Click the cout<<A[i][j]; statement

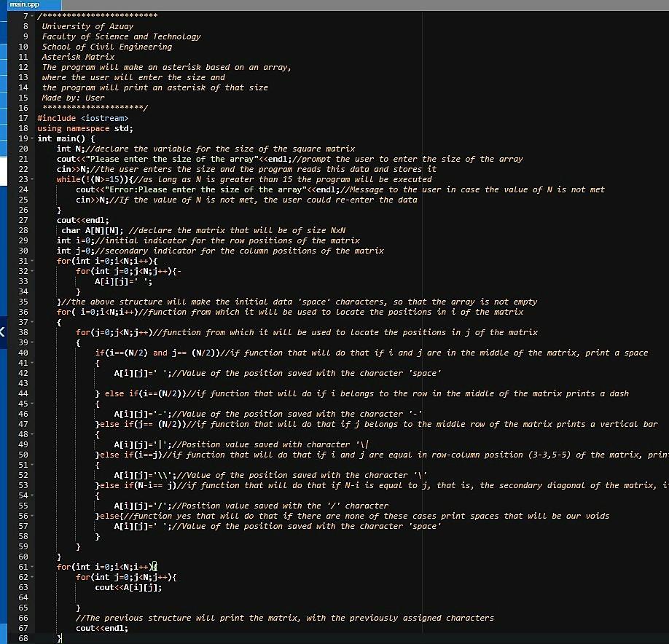(x=128, y=588)
